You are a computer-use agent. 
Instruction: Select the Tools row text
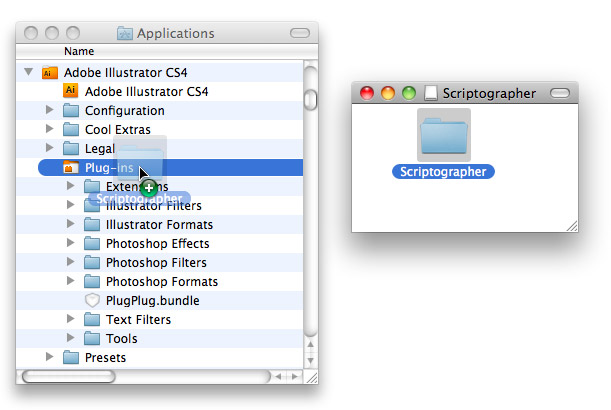tap(122, 339)
